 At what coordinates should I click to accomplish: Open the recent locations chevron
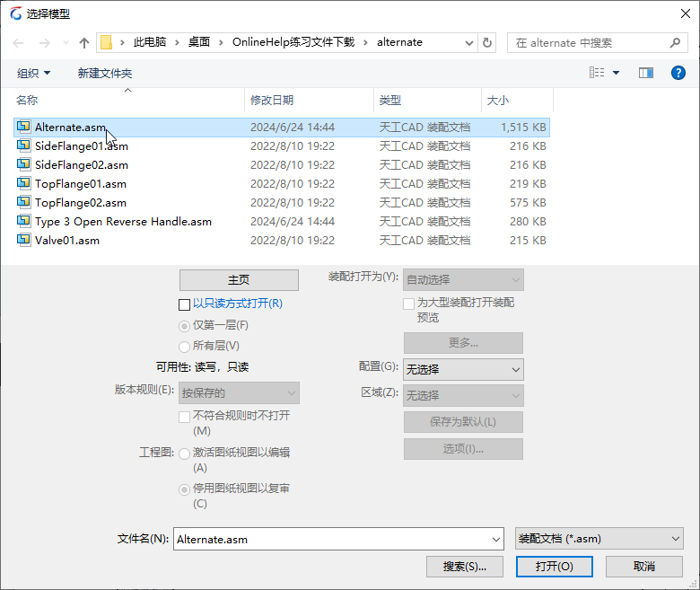(66, 43)
